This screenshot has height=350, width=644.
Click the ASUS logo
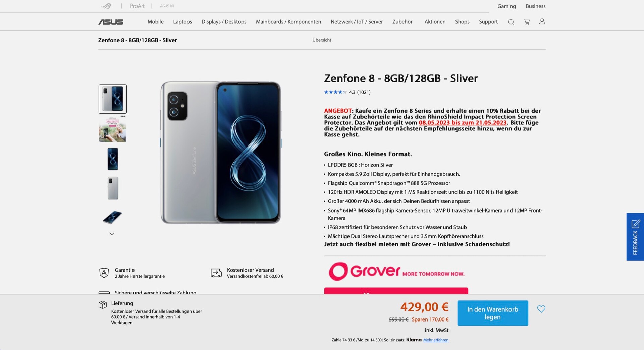tap(111, 22)
